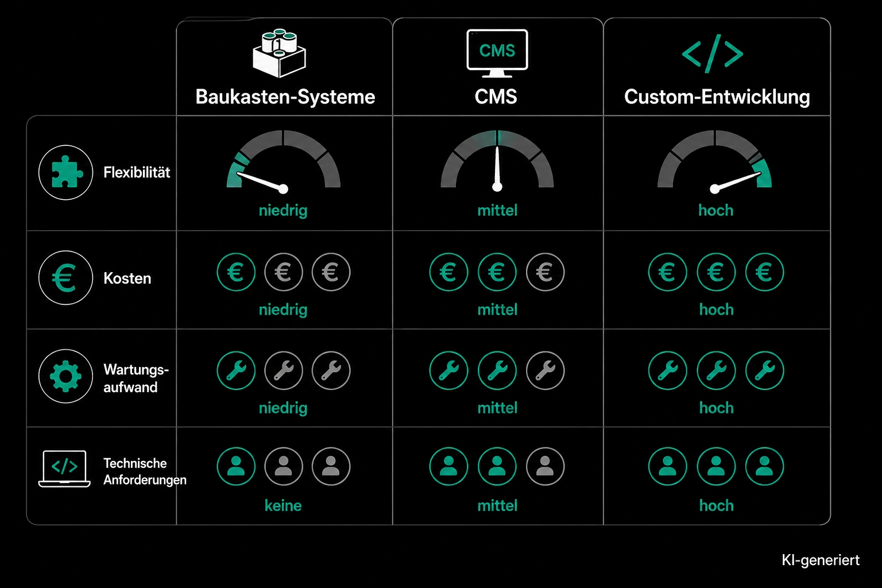Image resolution: width=882 pixels, height=588 pixels.
Task: Click 'mittel' in CMS Technische Anforderungen cell
Action: click(x=497, y=505)
